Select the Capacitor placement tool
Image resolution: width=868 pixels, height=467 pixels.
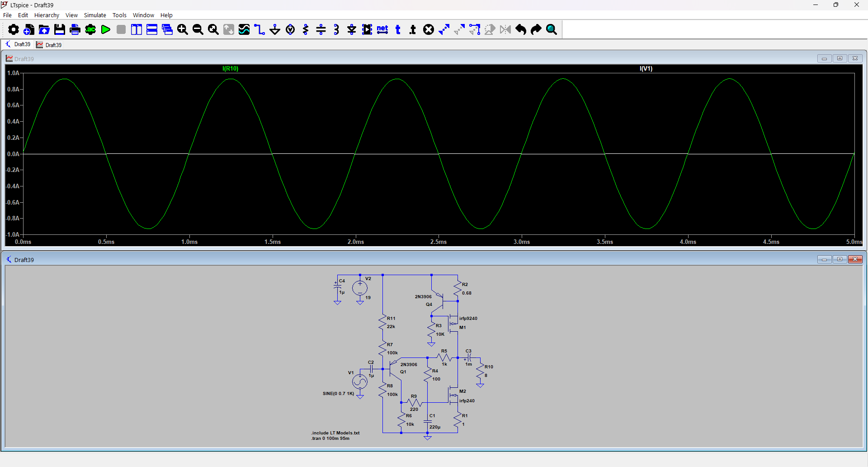coord(321,30)
